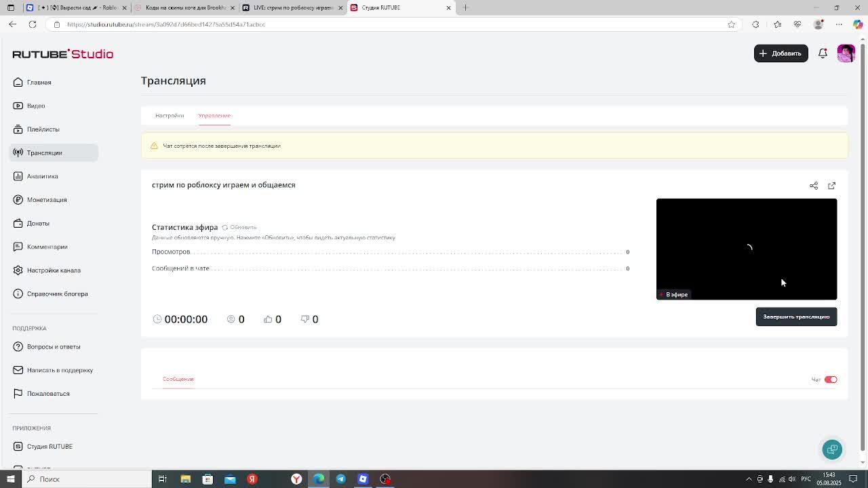The height and width of the screenshot is (488, 868).
Task: Open the Windows Start menu
Action: pyautogui.click(x=10, y=479)
